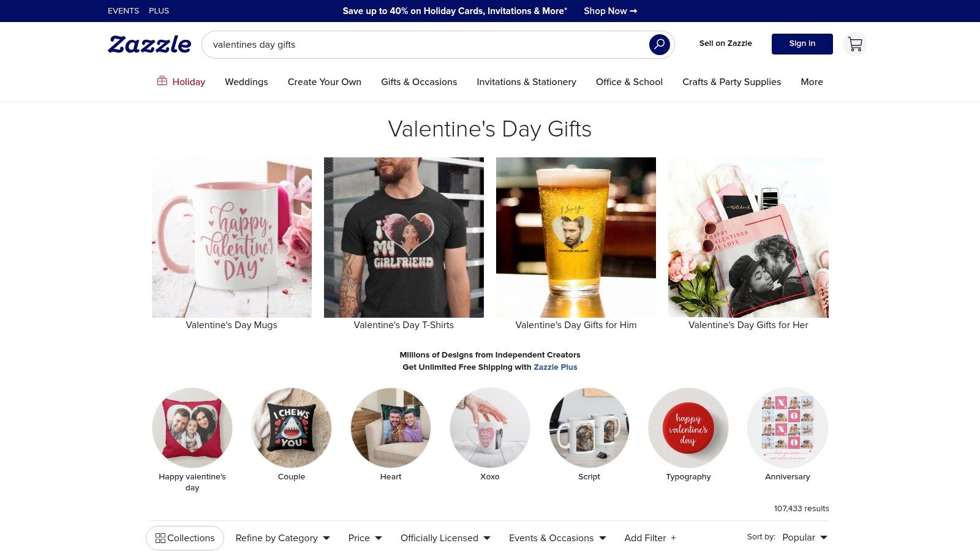The width and height of the screenshot is (980, 551).
Task: Open the Gifts & Occasions menu
Action: pyautogui.click(x=419, y=82)
